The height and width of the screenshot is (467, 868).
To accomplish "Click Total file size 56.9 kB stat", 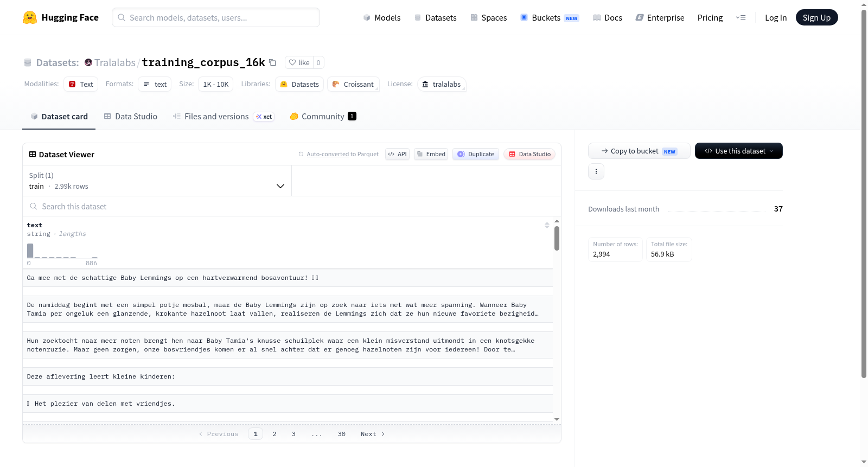I will tap(669, 250).
